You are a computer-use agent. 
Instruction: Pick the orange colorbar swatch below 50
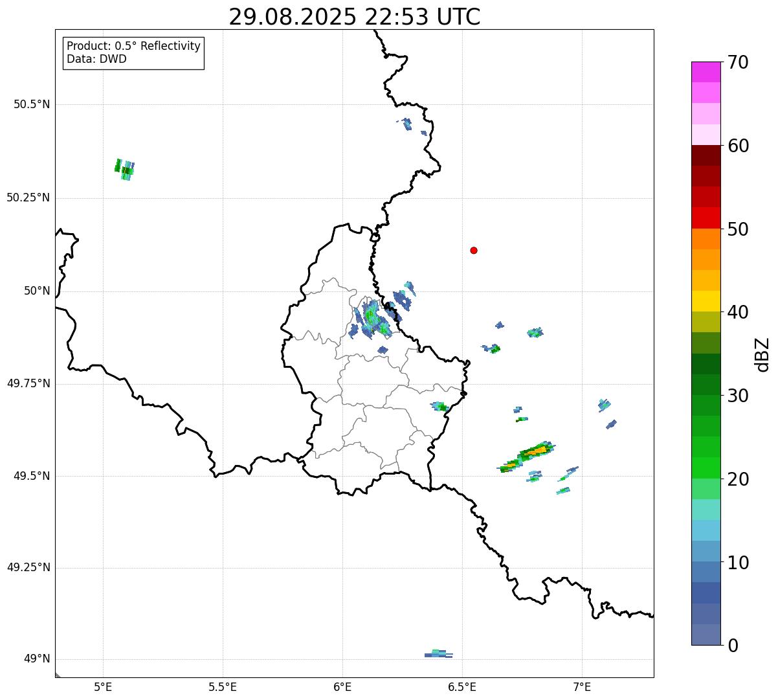tap(706, 239)
